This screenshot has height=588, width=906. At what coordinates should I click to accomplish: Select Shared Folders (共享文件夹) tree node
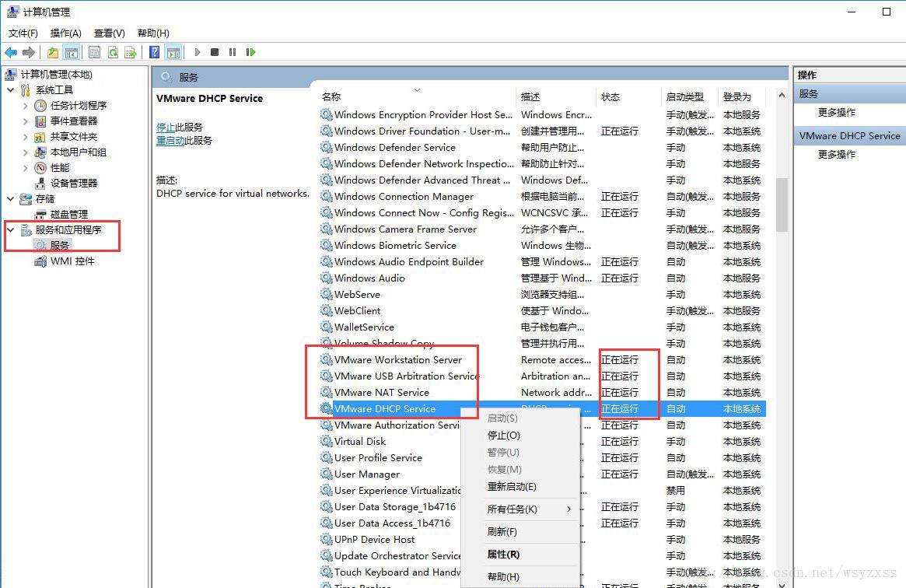(73, 137)
